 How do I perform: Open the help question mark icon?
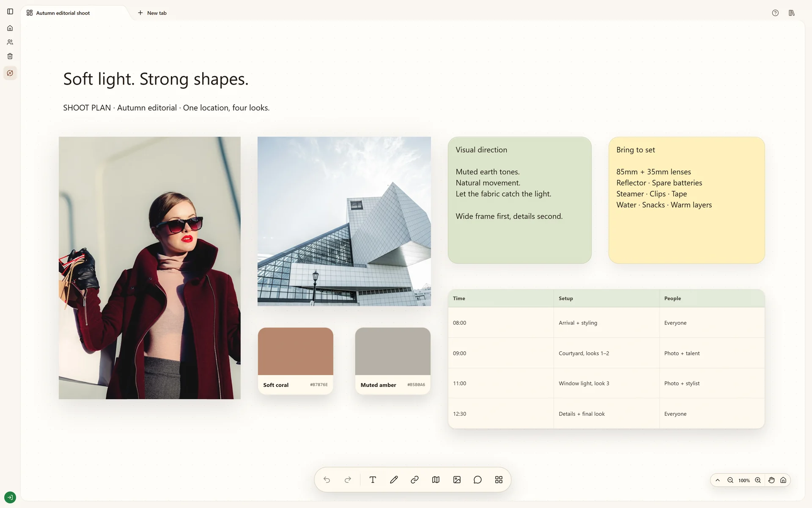click(775, 13)
